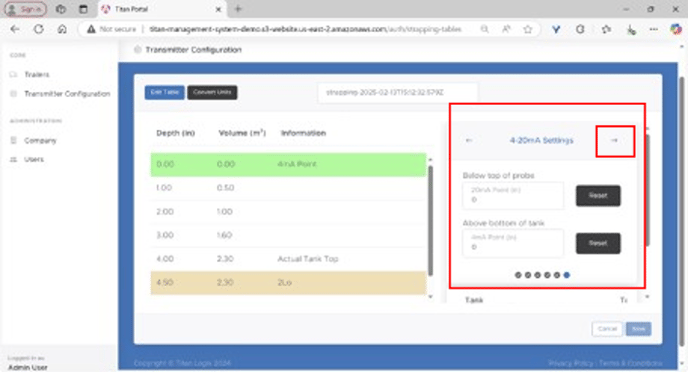
Task: Open the Terms & Conditions footer link
Action: tap(631, 363)
